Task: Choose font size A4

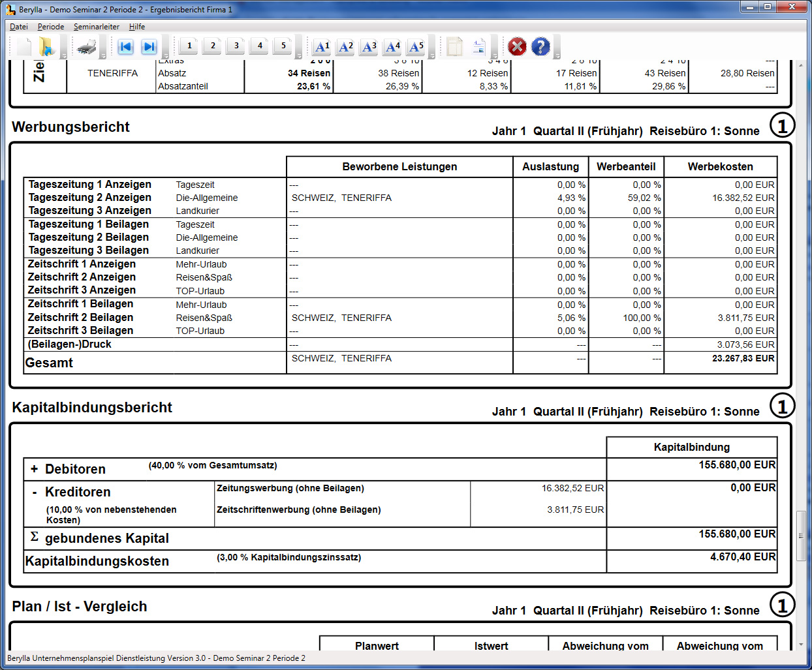Action: [x=393, y=46]
